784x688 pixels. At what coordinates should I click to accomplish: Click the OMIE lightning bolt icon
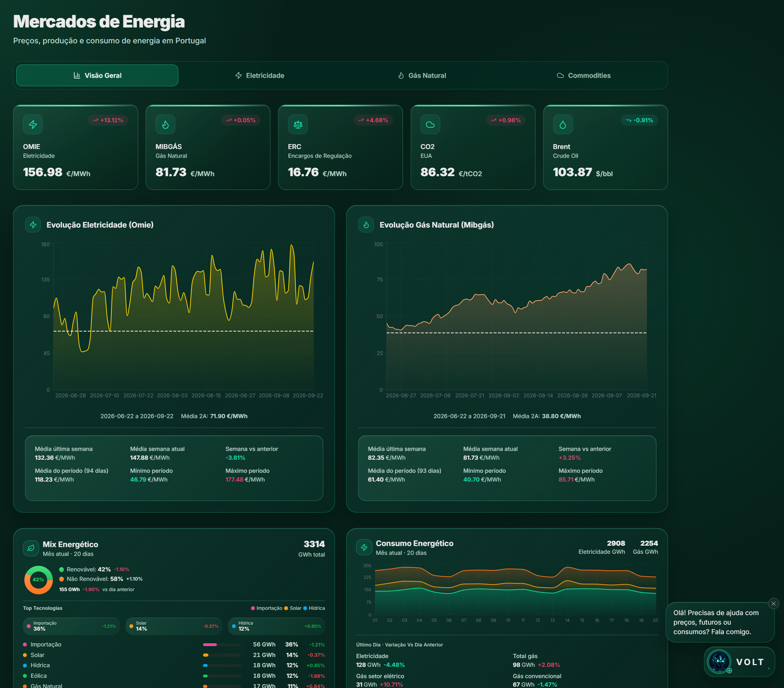tap(33, 125)
